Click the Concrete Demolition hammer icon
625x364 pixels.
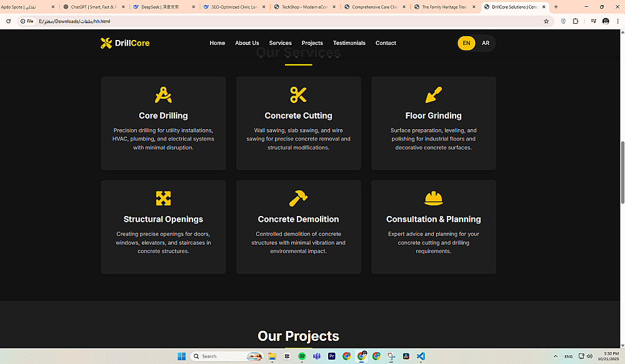298,199
